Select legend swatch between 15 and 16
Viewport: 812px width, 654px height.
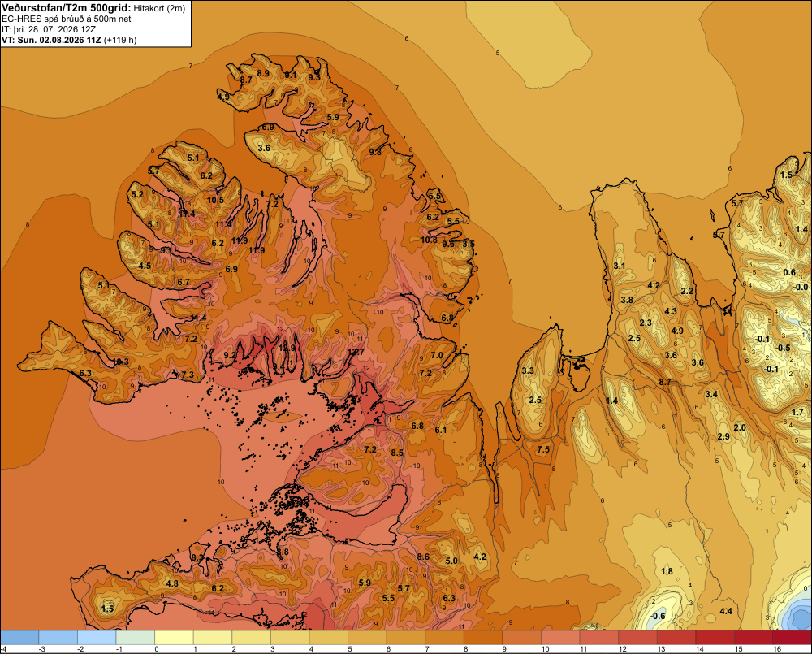(x=754, y=638)
